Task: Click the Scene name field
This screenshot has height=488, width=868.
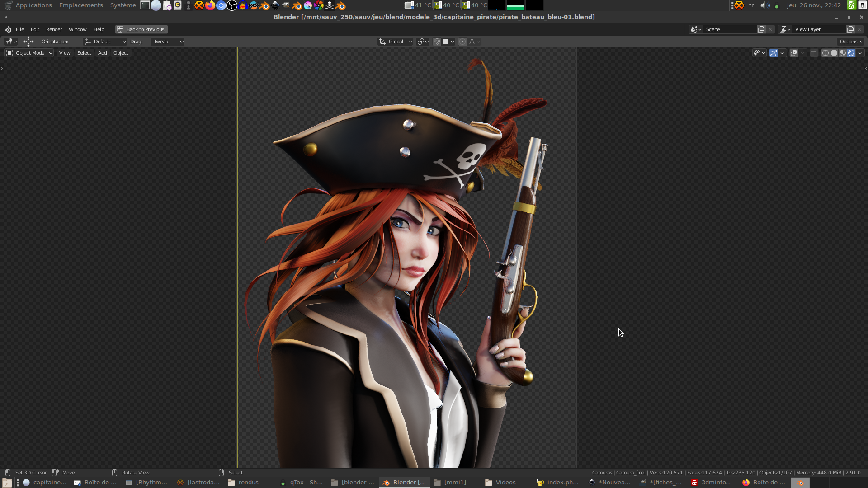Action: coord(730,29)
